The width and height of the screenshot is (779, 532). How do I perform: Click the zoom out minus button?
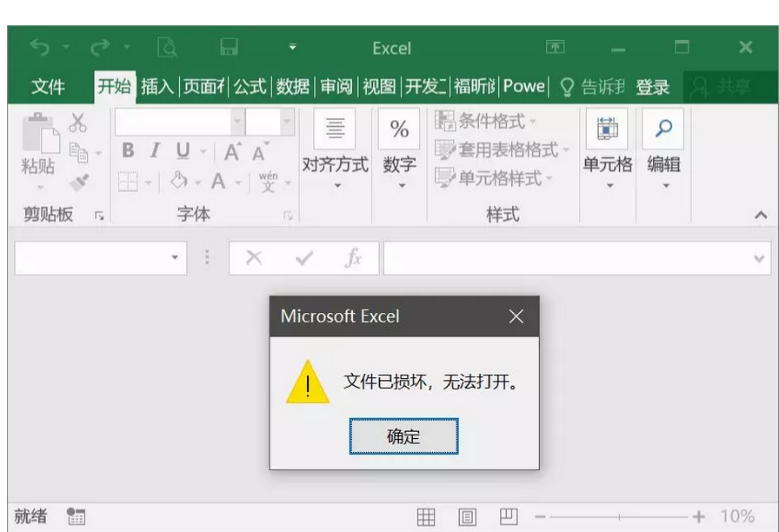540,517
